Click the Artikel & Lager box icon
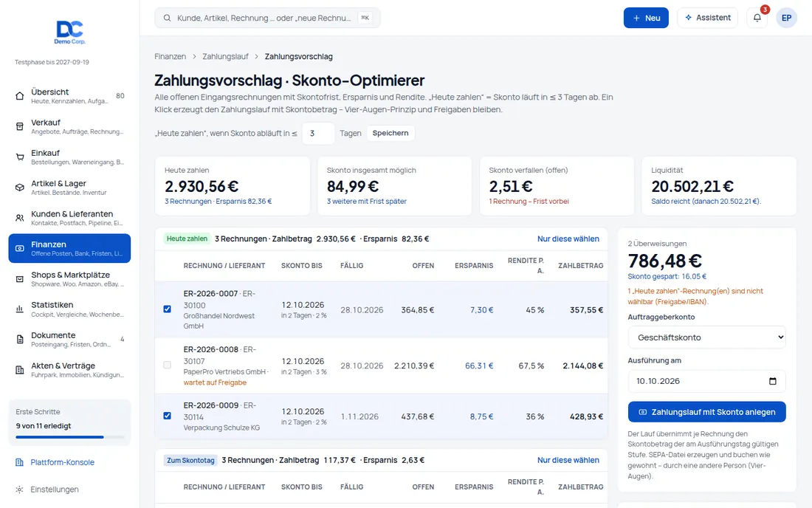Screen dimensions: 812x508 (x=20, y=188)
